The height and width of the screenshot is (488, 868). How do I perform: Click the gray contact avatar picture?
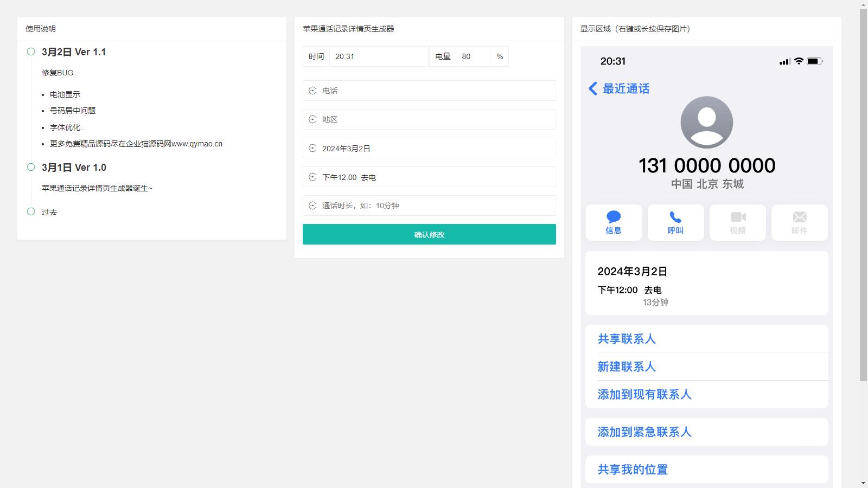(x=706, y=123)
